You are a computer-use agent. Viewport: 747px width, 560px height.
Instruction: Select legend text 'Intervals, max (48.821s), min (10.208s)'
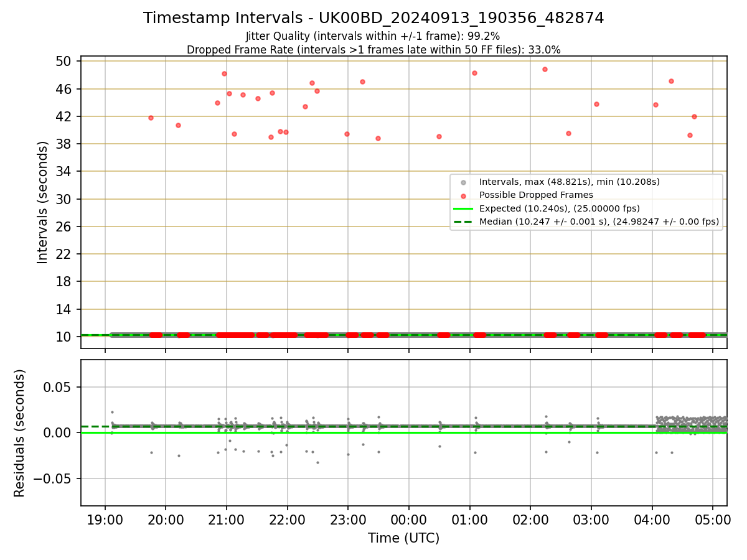(570, 182)
